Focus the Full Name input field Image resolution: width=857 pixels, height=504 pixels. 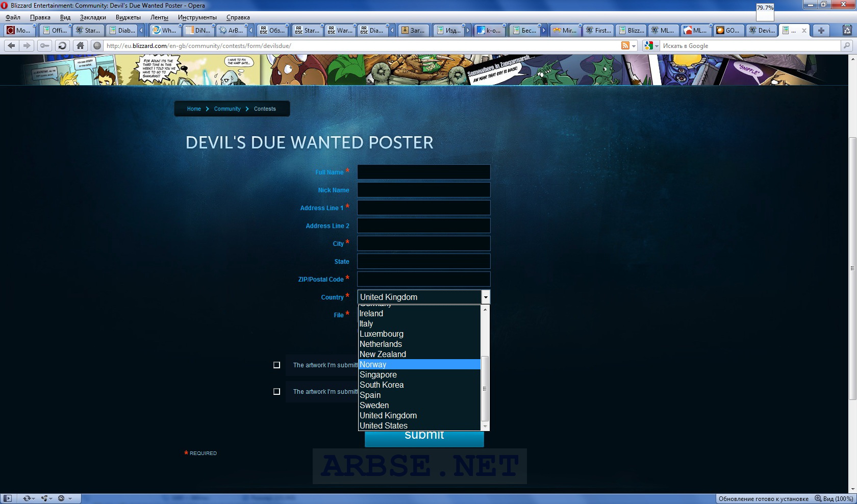coord(423,172)
